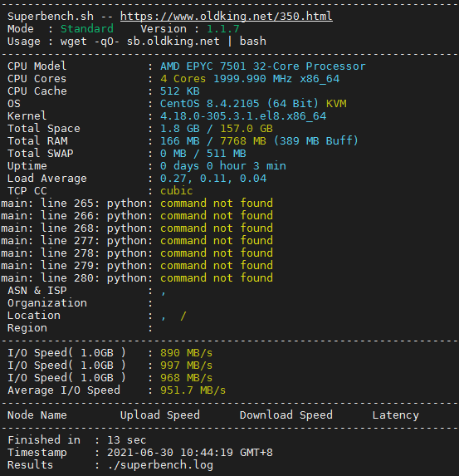Click the 'line 277' python error message
This screenshot has width=459, height=476.
point(137,240)
